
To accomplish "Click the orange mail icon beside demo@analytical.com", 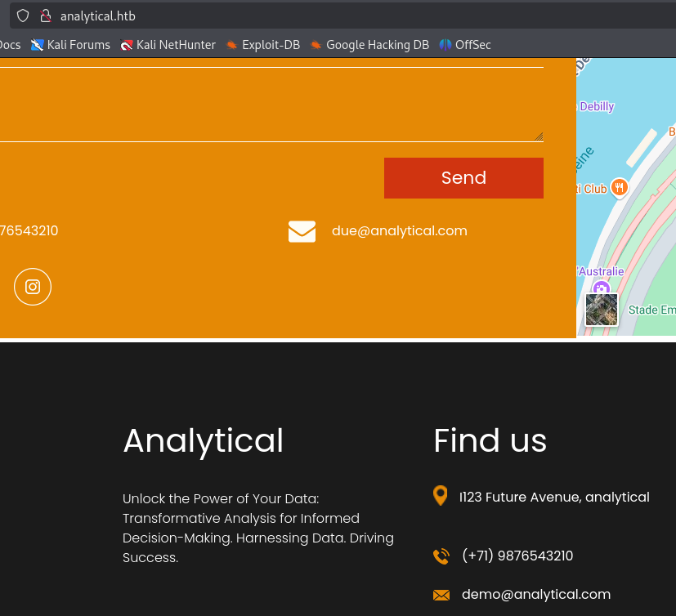I will (x=441, y=595).
